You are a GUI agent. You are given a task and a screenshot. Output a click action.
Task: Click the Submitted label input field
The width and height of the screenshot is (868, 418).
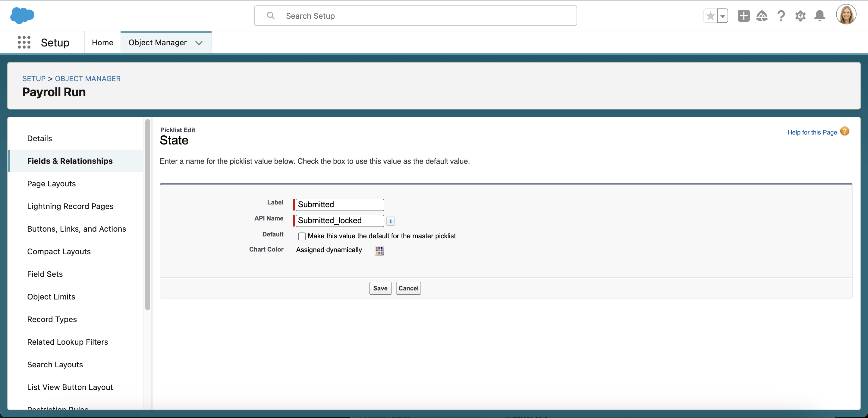pyautogui.click(x=339, y=204)
